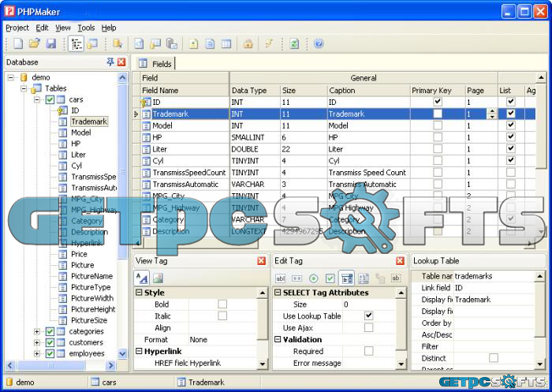Expand the customers table node
Screen dimensions: 552x392
tap(37, 342)
